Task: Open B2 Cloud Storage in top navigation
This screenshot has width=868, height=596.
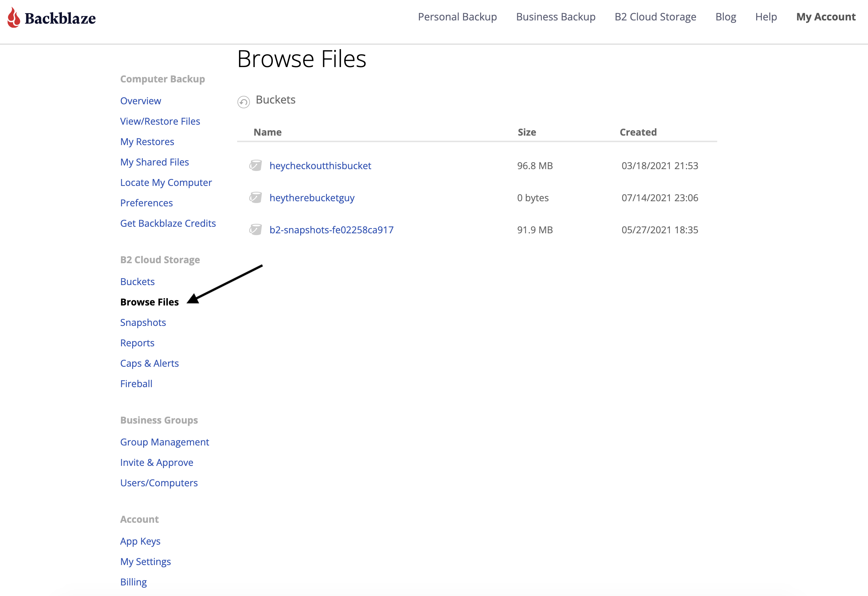Action: click(656, 17)
